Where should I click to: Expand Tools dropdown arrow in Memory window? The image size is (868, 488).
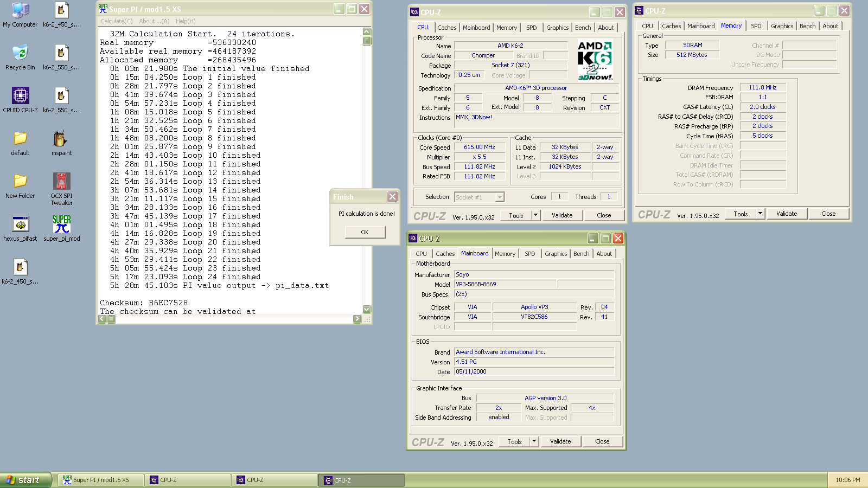tap(760, 214)
